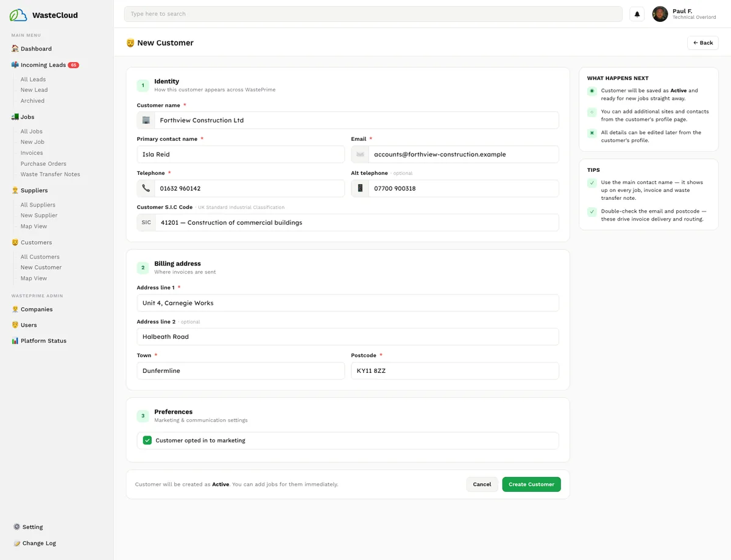Image resolution: width=731 pixels, height=560 pixels.
Task: Open Archived leads
Action: (32, 101)
